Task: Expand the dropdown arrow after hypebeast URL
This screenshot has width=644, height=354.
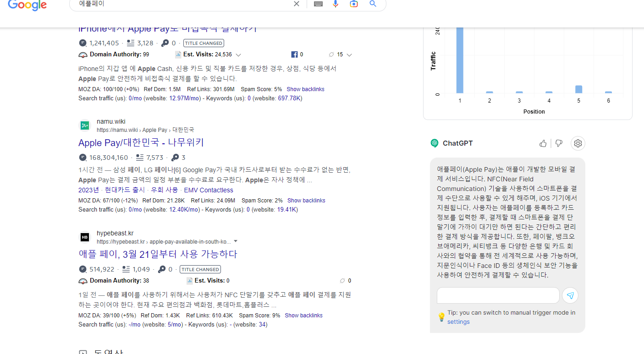Action: tap(236, 241)
